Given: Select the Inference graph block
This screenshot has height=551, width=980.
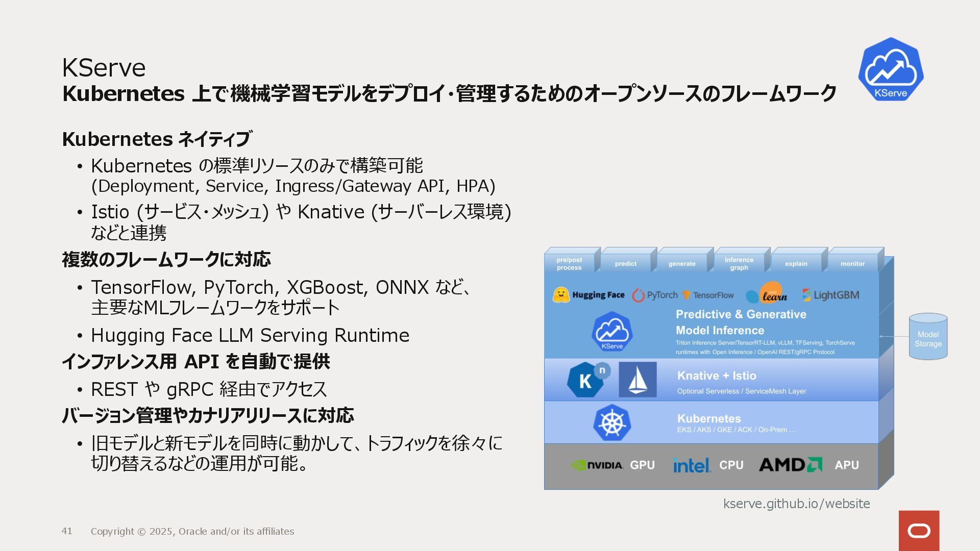Looking at the screenshot, I should (739, 263).
